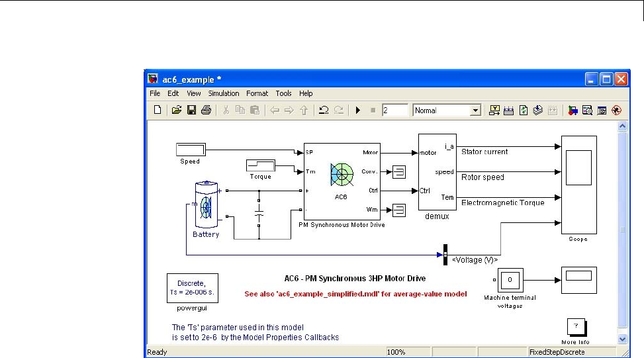
Task: Open the Simulation menu
Action: 224,93
